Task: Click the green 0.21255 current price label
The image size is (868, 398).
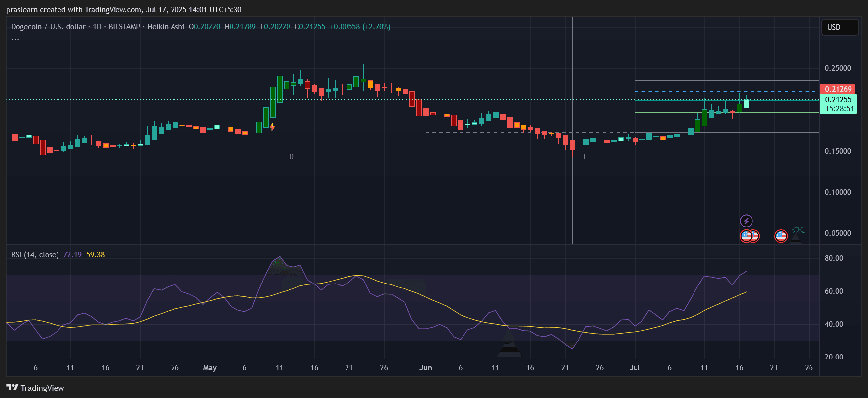Action: pos(838,100)
